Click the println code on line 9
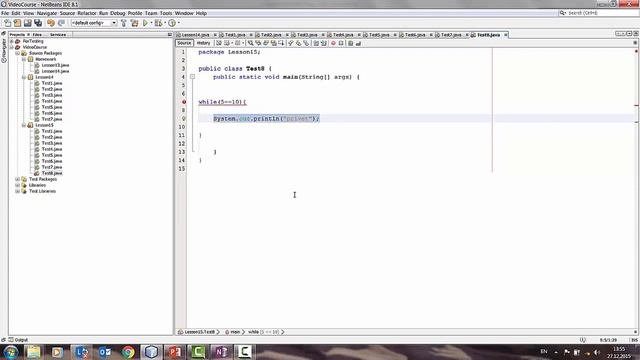 pyautogui.click(x=266, y=119)
